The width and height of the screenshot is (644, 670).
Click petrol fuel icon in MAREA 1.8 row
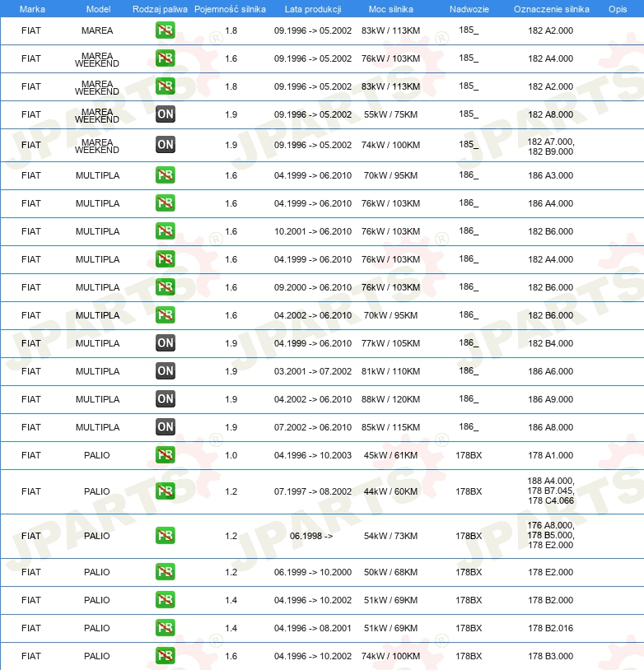click(165, 30)
